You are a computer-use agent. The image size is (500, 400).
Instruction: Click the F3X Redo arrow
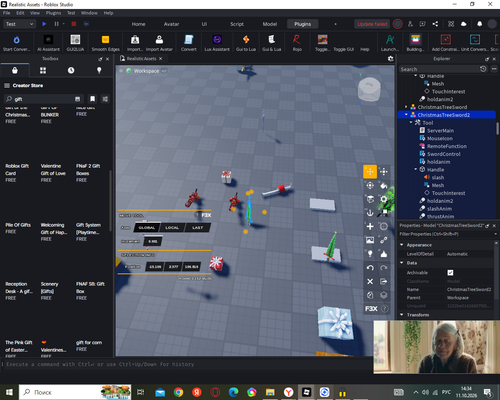pos(384,268)
